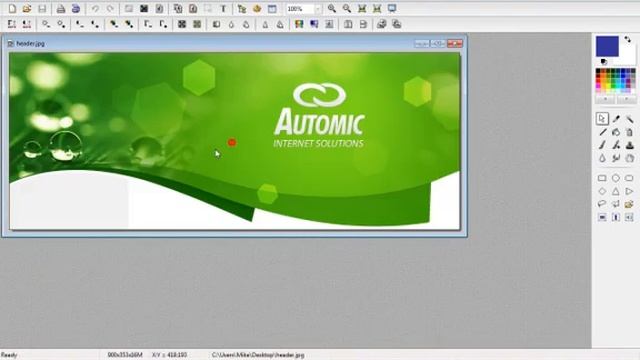
Task: Click the Hue variation rainbow icon
Action: [299, 24]
